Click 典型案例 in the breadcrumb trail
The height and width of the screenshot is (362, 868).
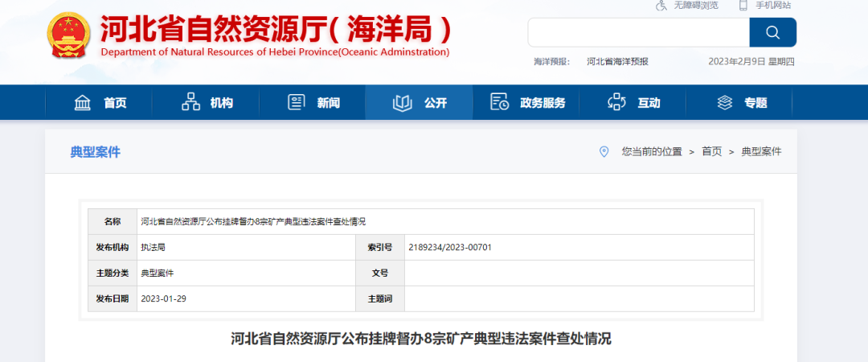pos(760,152)
